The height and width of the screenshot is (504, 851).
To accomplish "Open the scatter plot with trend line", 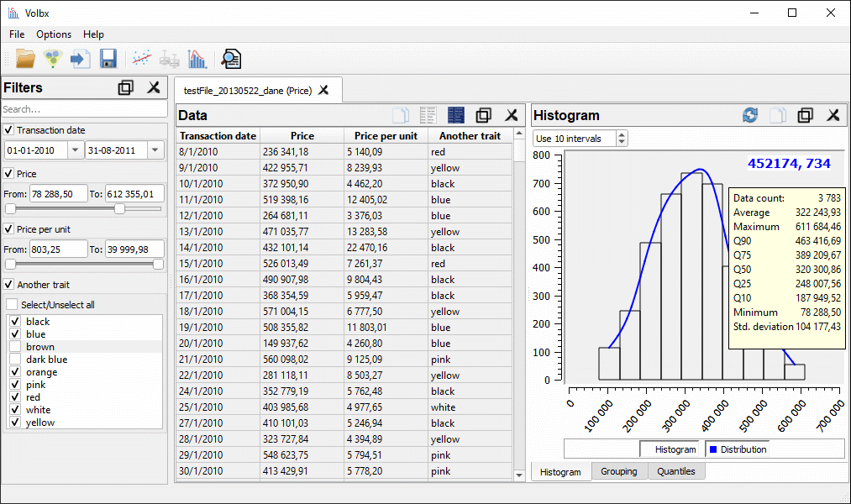I will (x=142, y=59).
